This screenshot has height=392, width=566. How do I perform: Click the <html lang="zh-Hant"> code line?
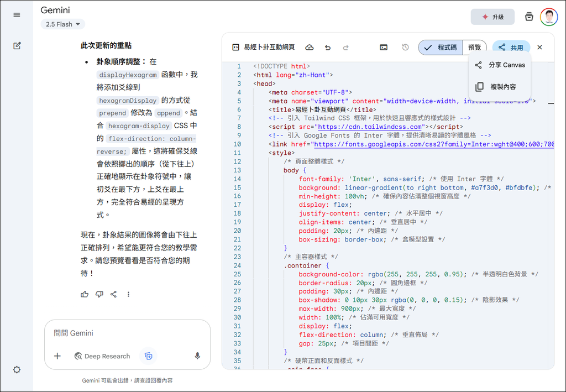pyautogui.click(x=293, y=75)
